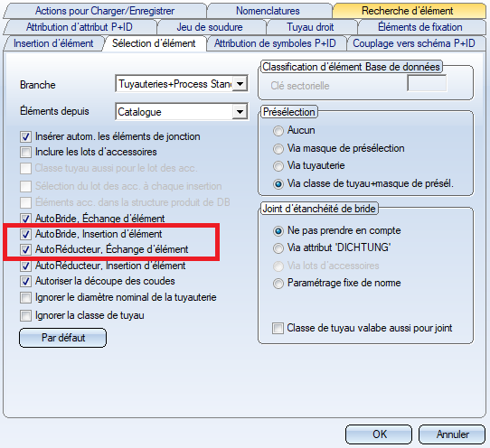The image size is (490, 448).
Task: Choose Paramétrage fixe de norme
Action: coord(278,284)
